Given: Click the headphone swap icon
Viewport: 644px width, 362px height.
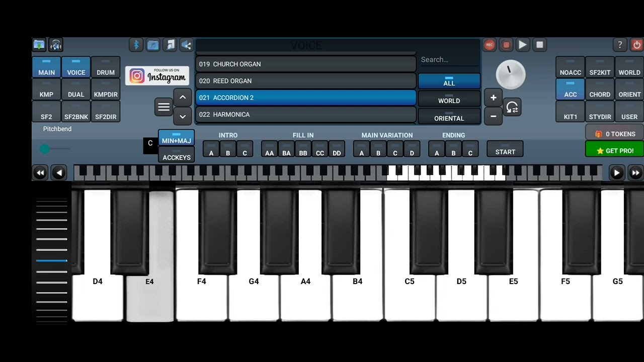Looking at the screenshot, I should pyautogui.click(x=512, y=107).
